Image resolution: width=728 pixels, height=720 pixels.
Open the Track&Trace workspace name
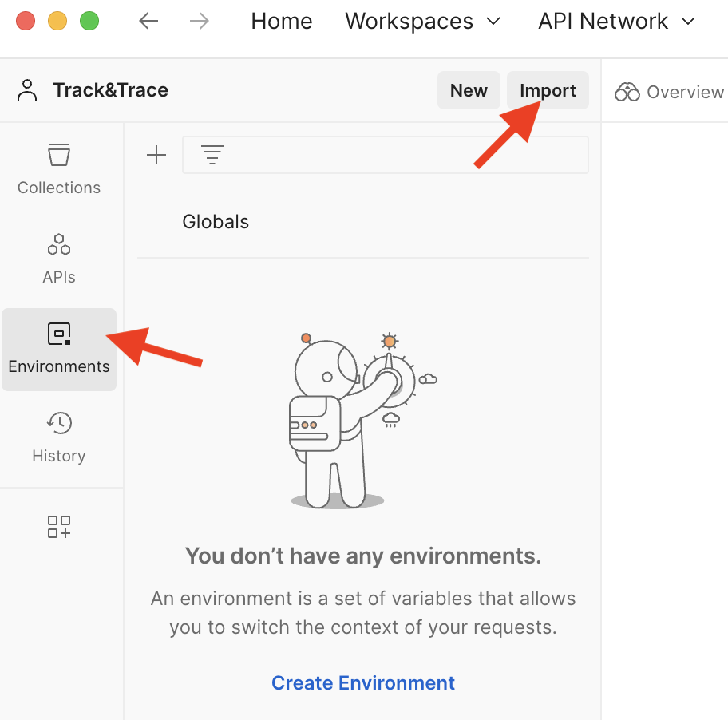[x=110, y=90]
